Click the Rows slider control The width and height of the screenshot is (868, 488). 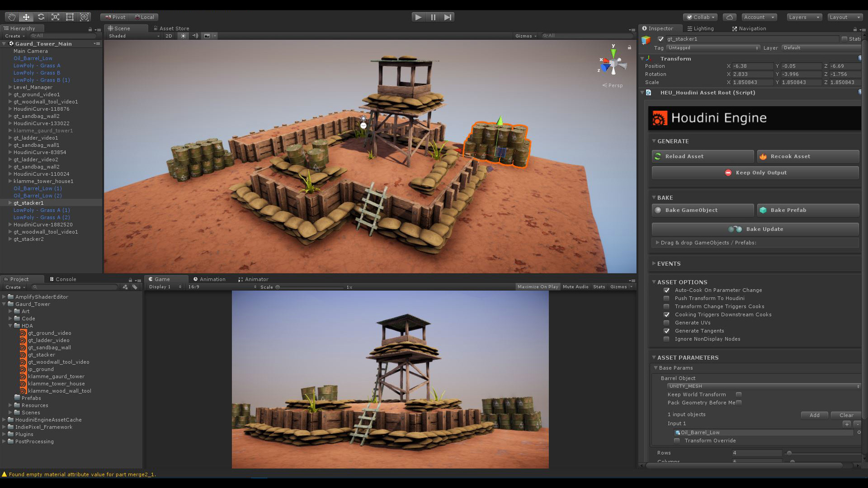(x=789, y=453)
